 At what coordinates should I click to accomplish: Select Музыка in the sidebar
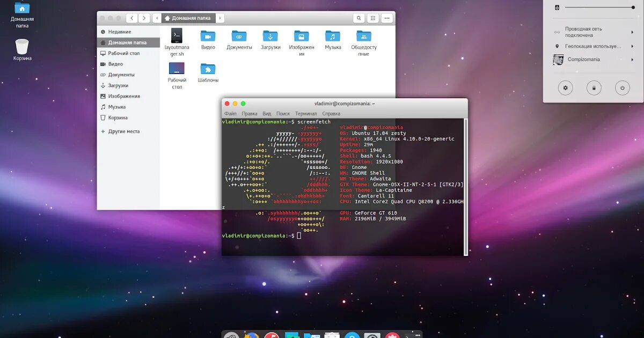pos(128,107)
